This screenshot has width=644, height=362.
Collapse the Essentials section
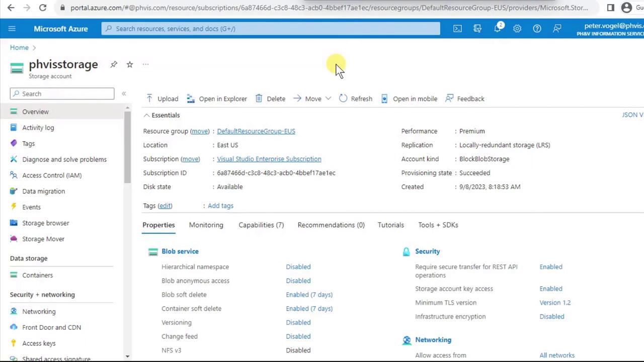[162, 115]
